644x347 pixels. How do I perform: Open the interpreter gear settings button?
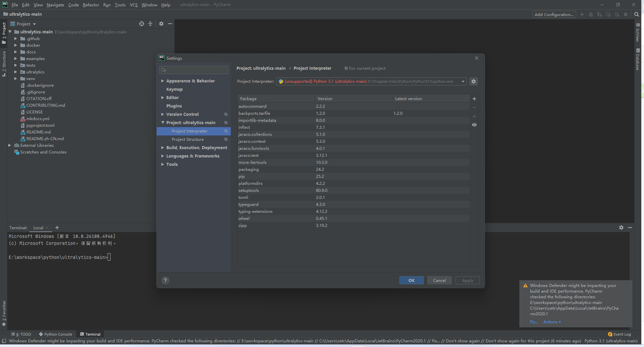[x=473, y=81]
